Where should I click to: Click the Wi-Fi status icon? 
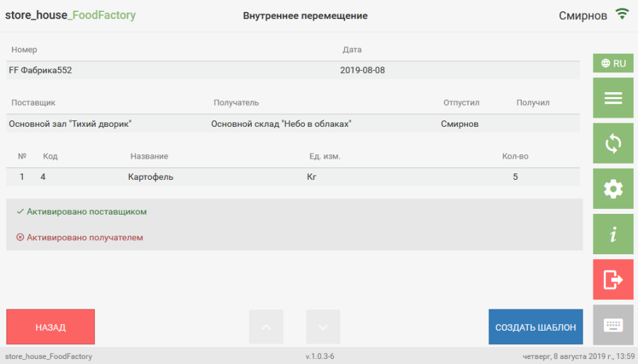(x=622, y=15)
